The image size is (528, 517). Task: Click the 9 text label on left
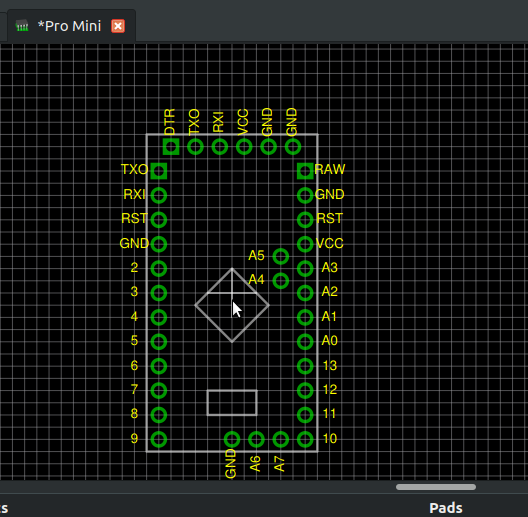tap(134, 439)
